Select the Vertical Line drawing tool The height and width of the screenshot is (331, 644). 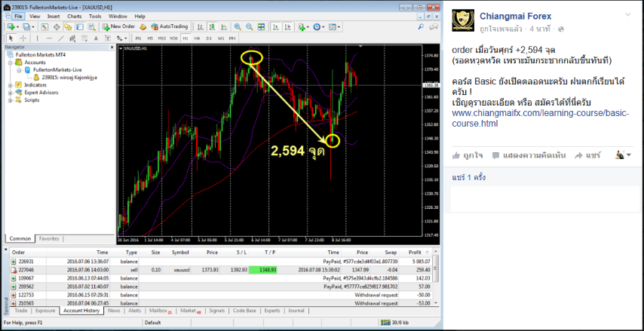click(x=38, y=38)
